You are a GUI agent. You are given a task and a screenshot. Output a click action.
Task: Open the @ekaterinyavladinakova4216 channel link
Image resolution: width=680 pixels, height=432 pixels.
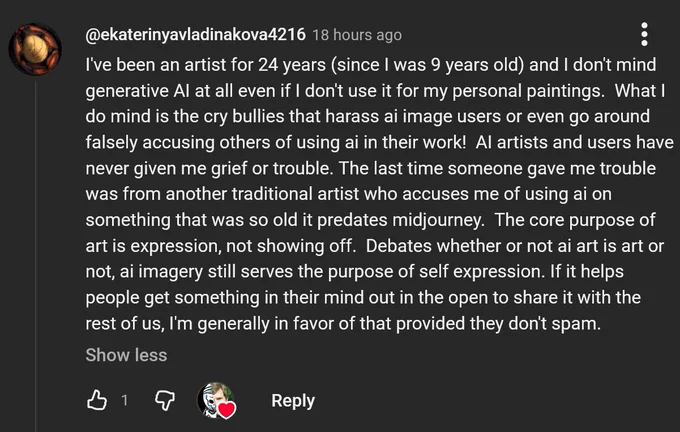click(195, 34)
